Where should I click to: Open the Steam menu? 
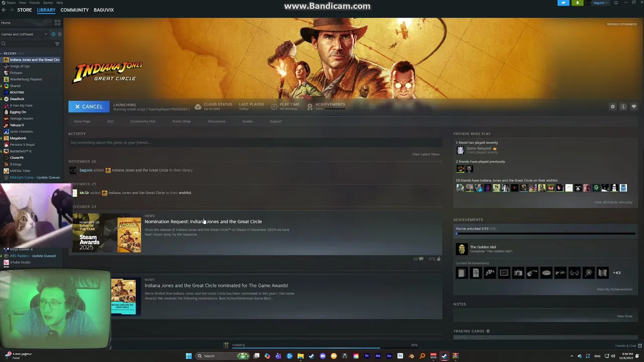coord(12,3)
